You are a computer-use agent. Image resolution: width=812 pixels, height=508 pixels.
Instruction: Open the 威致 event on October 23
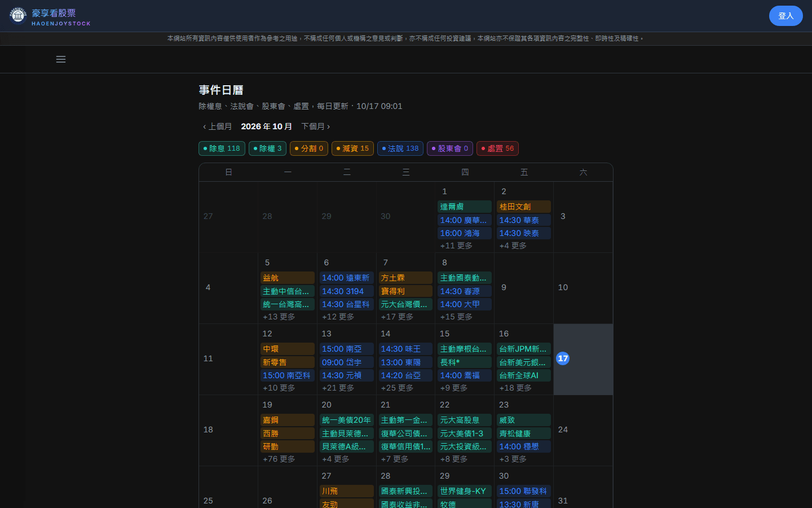tap(524, 420)
